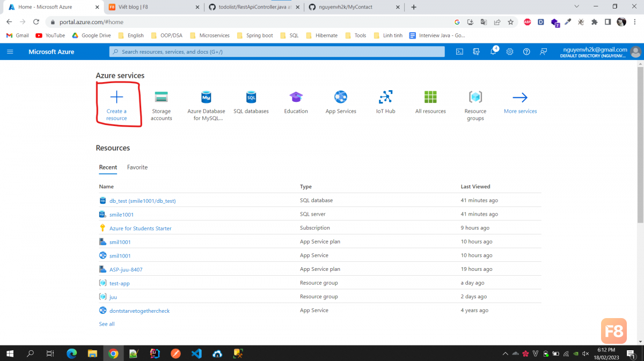Open Visual Studio Code from the taskbar
The image size is (644, 361).
pos(196,353)
